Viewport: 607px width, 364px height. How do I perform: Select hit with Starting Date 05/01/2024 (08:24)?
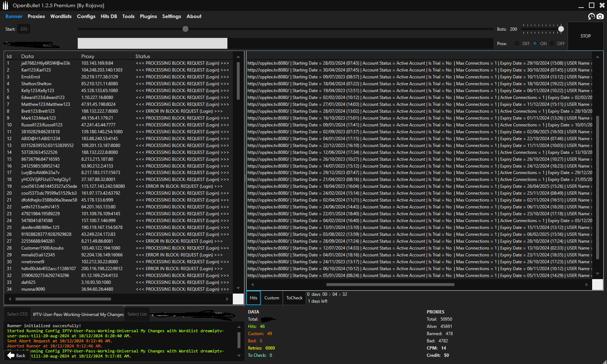coord(420,276)
